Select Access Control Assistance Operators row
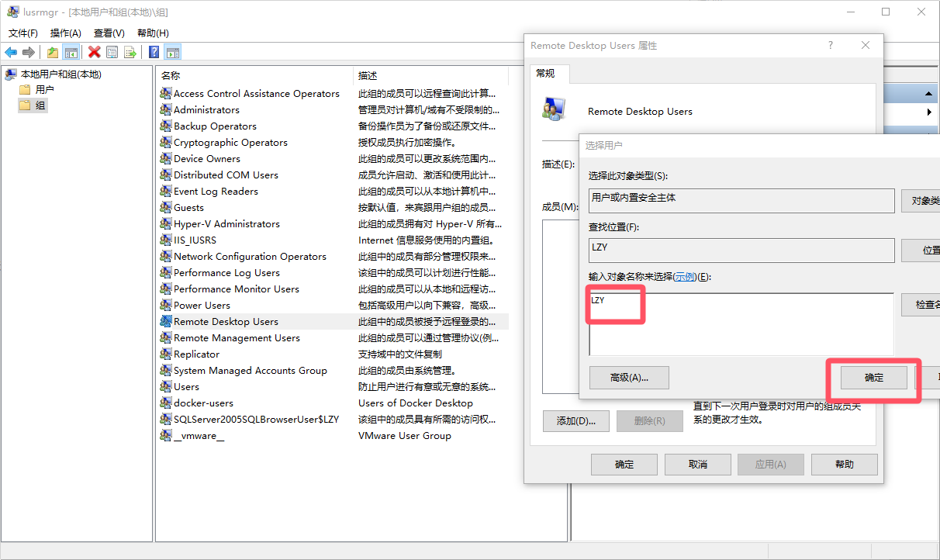This screenshot has height=560, width=940. click(333, 94)
